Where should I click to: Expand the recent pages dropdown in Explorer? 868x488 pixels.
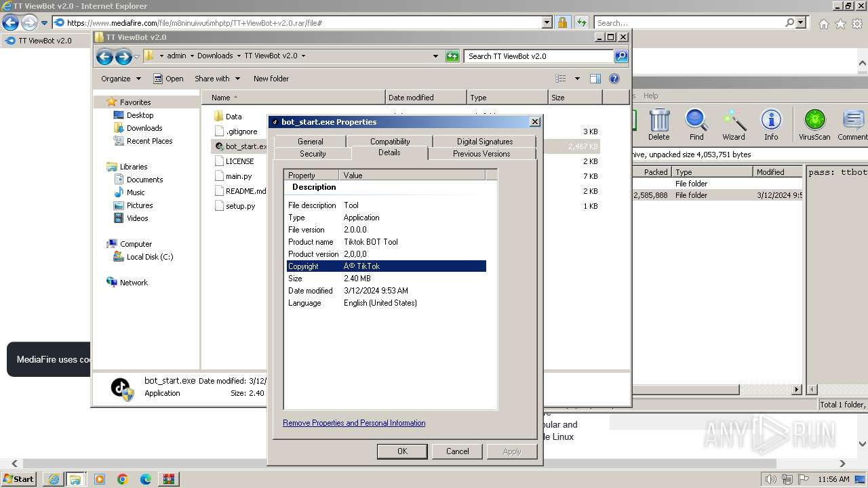pyautogui.click(x=136, y=56)
